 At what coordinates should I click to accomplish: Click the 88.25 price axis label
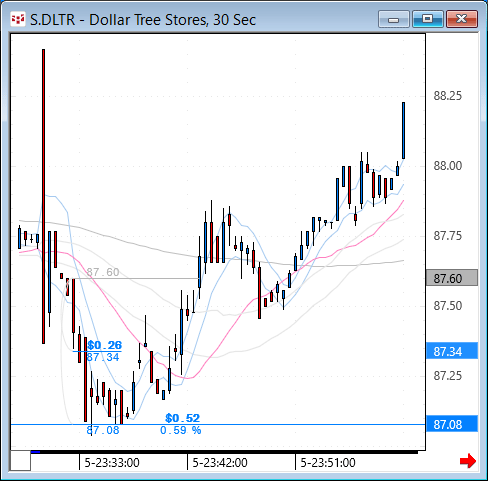click(x=448, y=96)
